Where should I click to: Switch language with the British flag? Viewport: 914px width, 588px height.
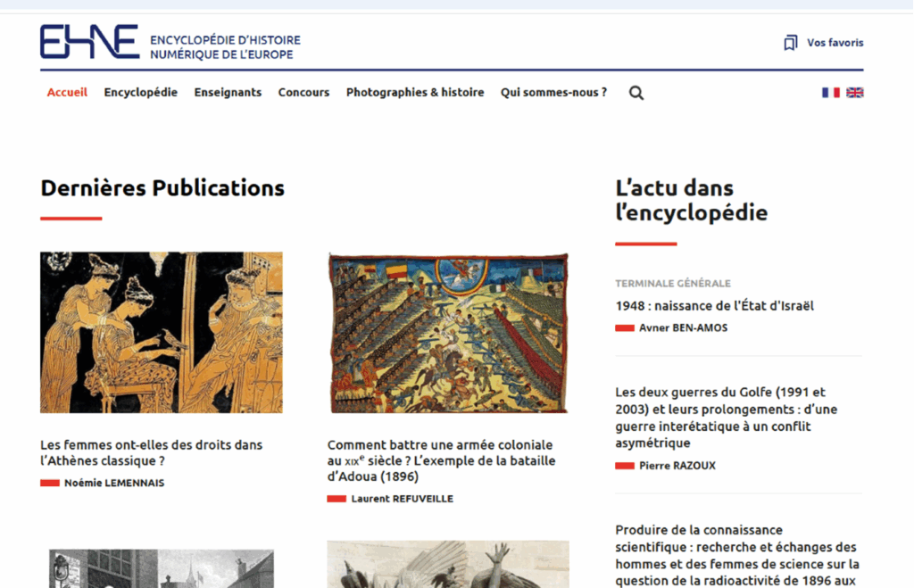pos(855,93)
